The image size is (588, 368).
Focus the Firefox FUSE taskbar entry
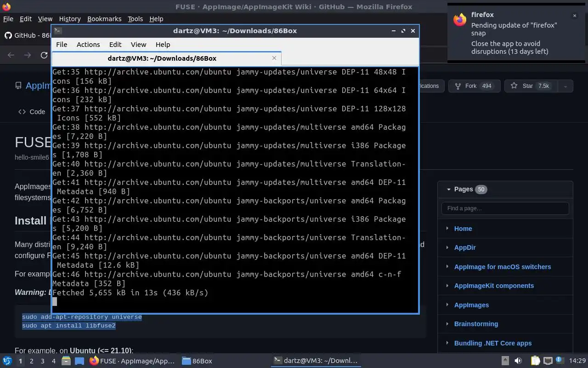coord(132,361)
